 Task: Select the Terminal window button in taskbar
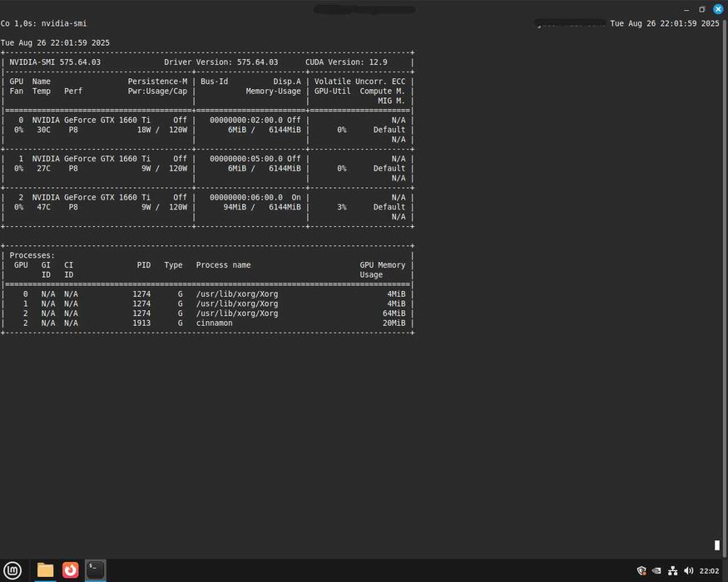coord(96,570)
